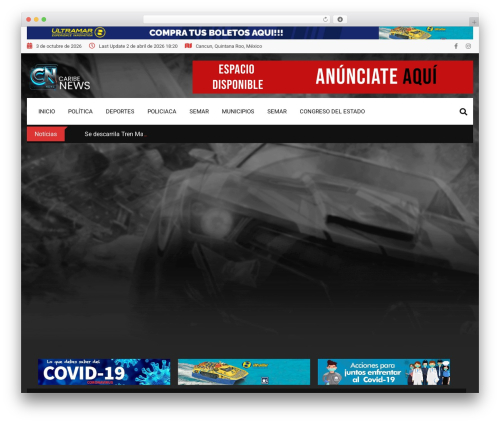The height and width of the screenshot is (423, 500).
Task: Open the COVID-19 banner thumbnail
Action: (x=104, y=372)
